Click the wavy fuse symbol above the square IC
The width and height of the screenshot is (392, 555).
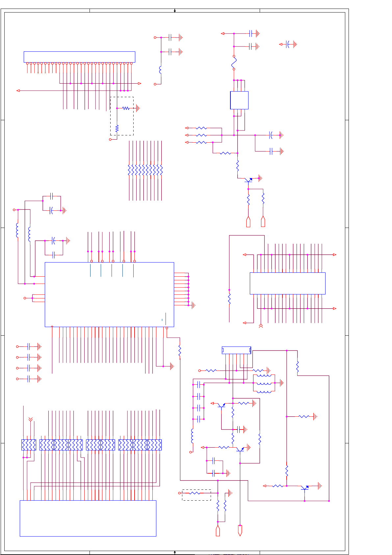[x=234, y=63]
